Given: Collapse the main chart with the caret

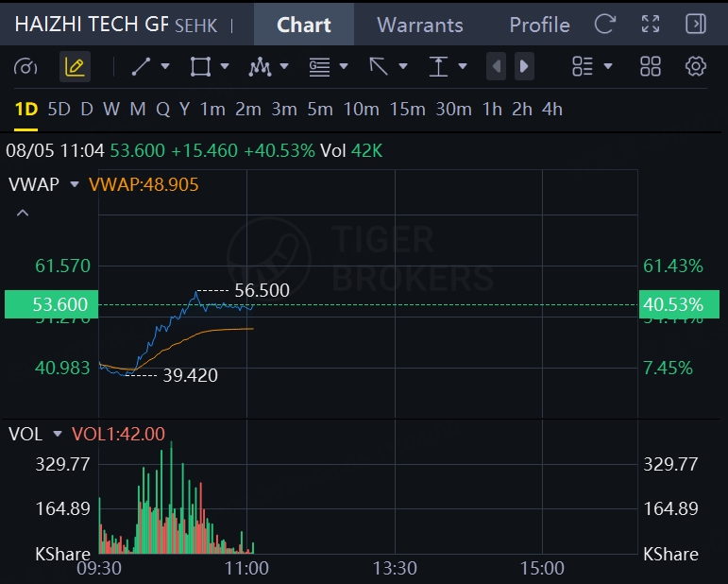Looking at the screenshot, I should click(23, 214).
